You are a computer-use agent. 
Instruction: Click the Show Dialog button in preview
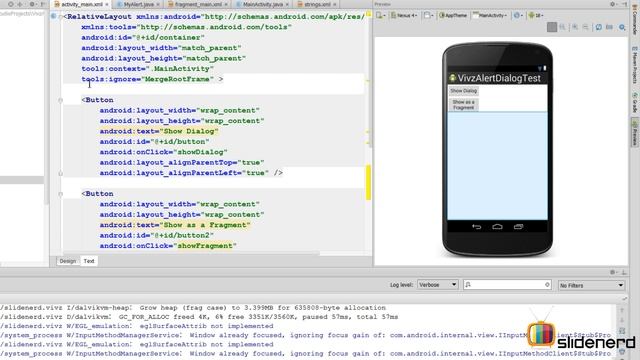click(463, 91)
